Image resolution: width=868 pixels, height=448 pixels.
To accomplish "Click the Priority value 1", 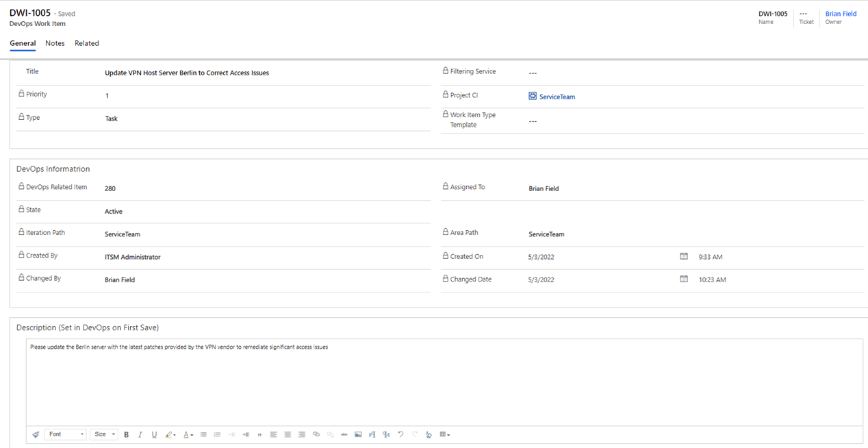I will [107, 96].
